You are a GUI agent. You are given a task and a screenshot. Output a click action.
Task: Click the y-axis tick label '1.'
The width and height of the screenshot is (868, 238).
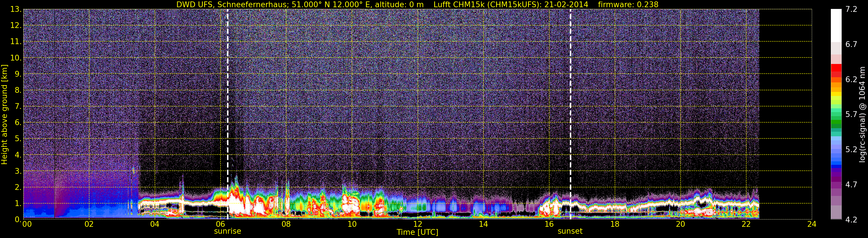(x=18, y=204)
